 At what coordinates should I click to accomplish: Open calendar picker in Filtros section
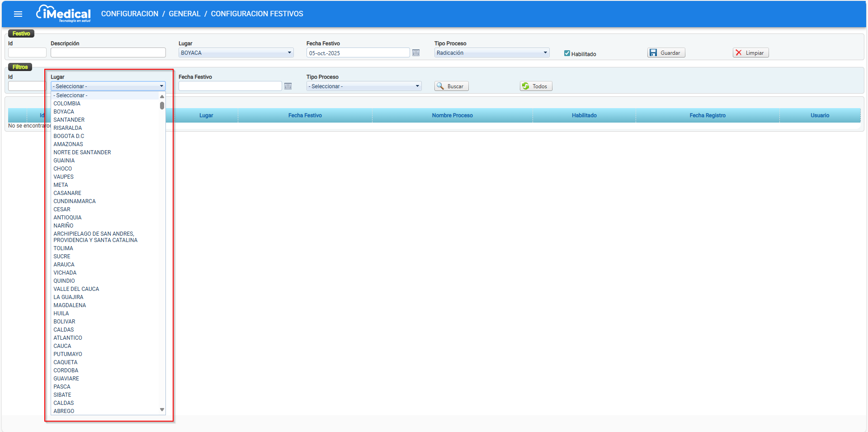(x=288, y=86)
